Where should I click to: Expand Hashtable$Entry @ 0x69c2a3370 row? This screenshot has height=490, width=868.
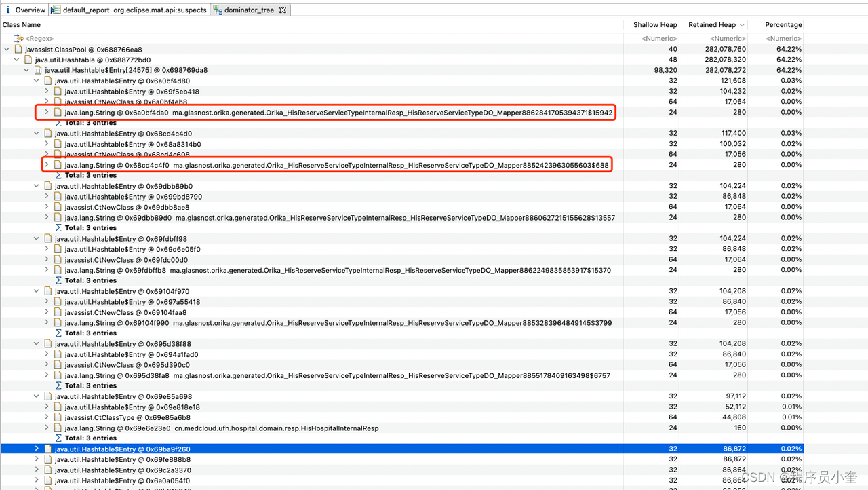[37, 470]
